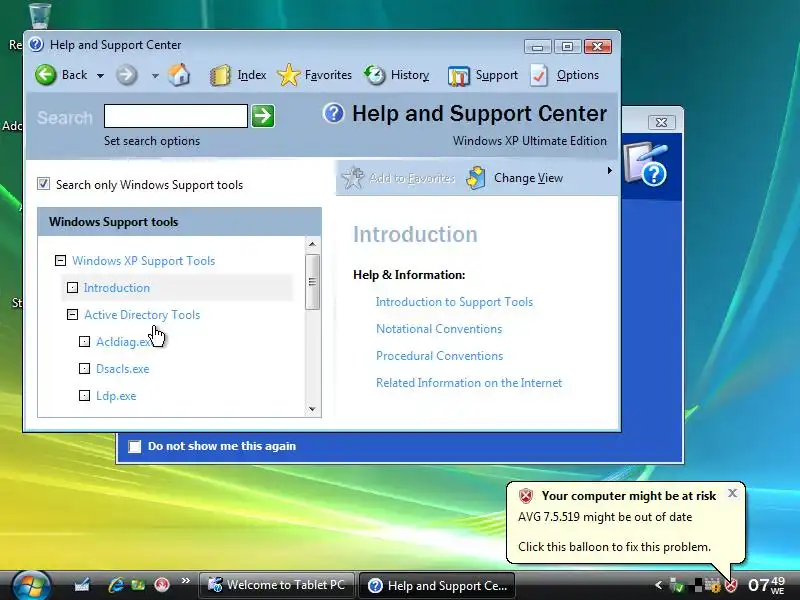Open Introduction to Support Tools link
Image resolution: width=800 pixels, height=600 pixels.
(454, 302)
